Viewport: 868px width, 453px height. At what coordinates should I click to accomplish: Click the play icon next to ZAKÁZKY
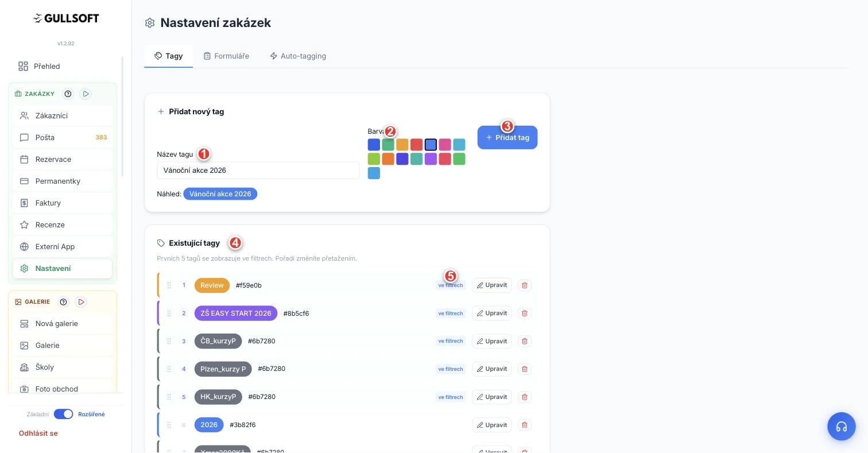(x=86, y=94)
